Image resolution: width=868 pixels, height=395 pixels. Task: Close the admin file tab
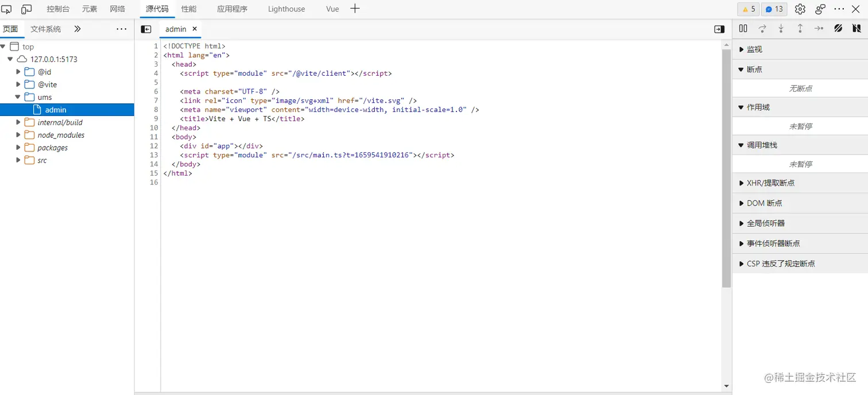(195, 29)
